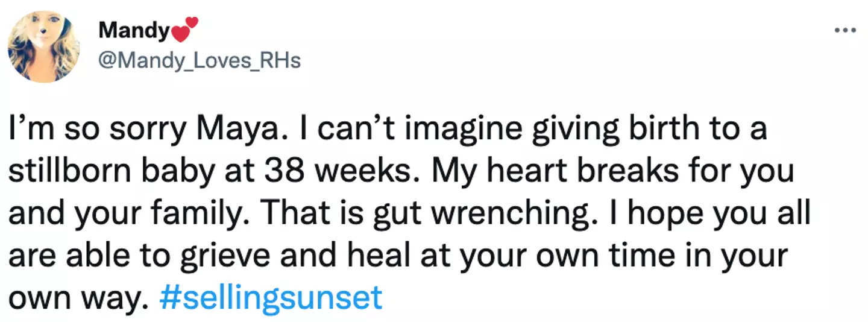868x322 pixels.
Task: Open the tweet's three-dot more options menu
Action: (844, 30)
